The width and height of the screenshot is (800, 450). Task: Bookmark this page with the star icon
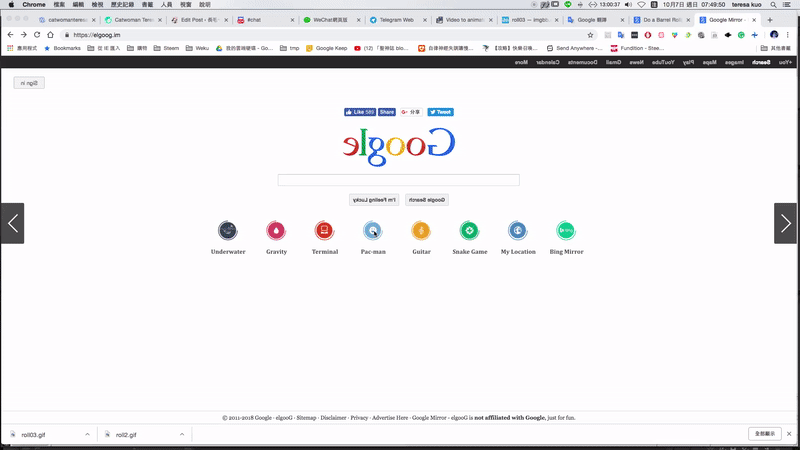590,35
